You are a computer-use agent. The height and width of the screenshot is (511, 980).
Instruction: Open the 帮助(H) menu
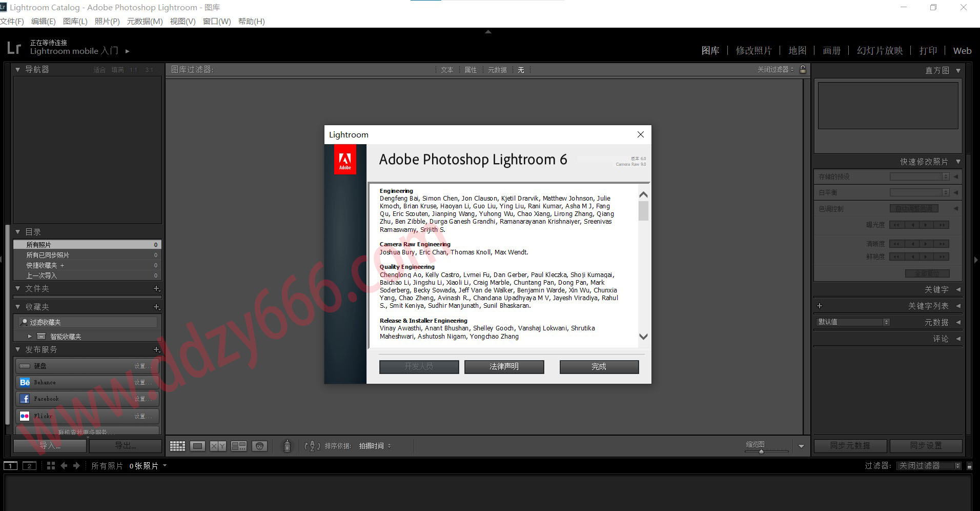point(252,21)
